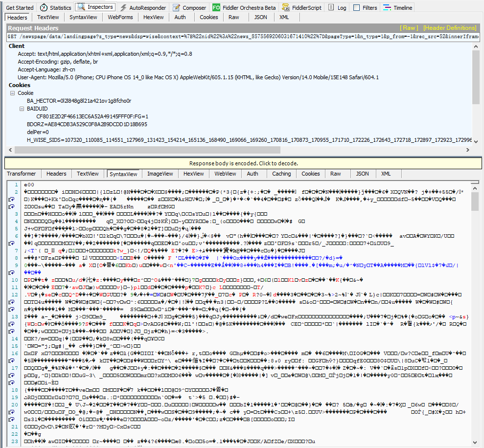Viewport: 484px width, 448px height.
Task: Select the delPer=0 cookie row
Action: (38, 132)
